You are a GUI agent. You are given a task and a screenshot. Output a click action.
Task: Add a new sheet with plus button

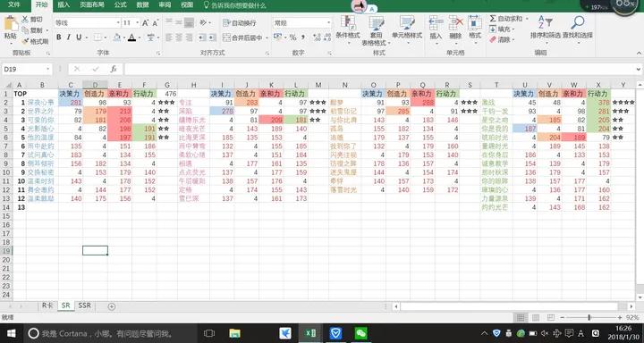point(111,306)
